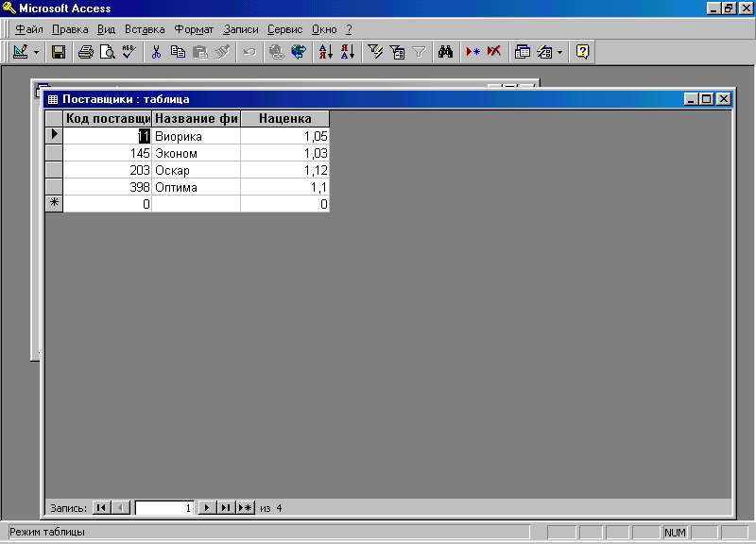Select the row selector for Виорика
The height and width of the screenshot is (544, 756).
click(x=54, y=135)
